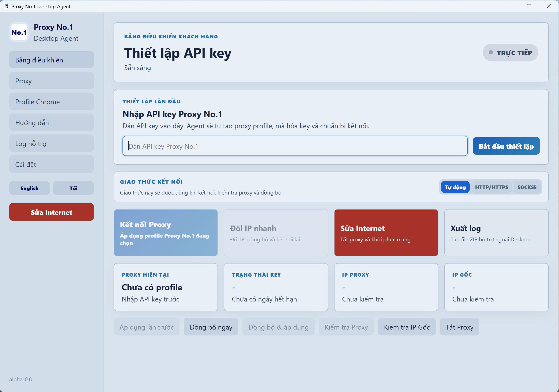Open the Hướng dẫn guide page
The height and width of the screenshot is (392, 559).
(x=51, y=123)
